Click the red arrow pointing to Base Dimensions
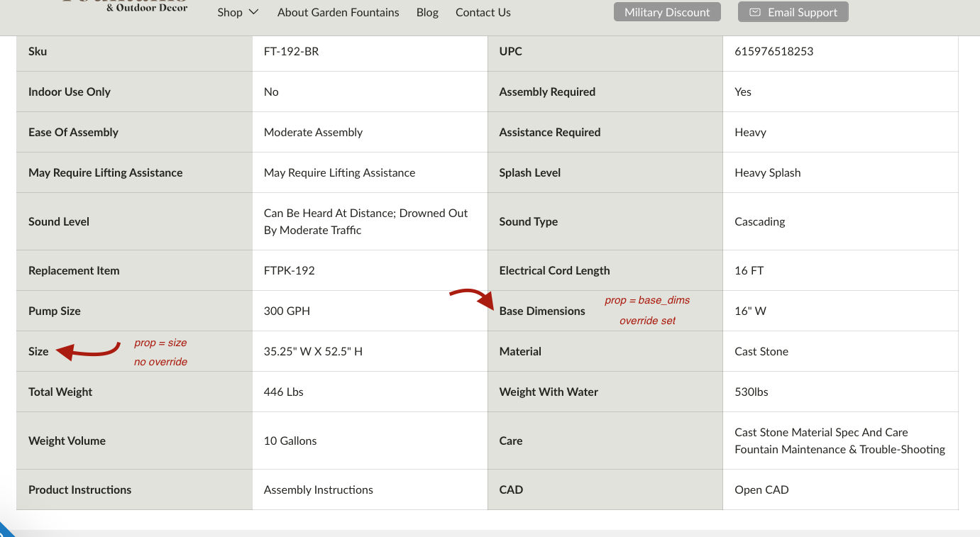 (472, 298)
